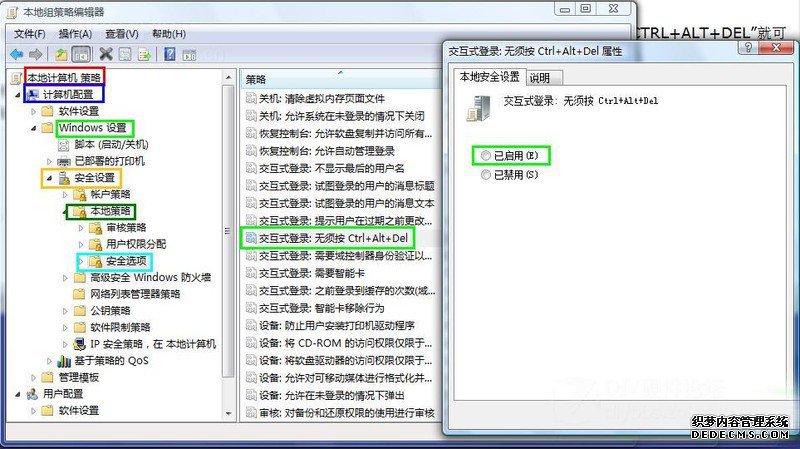Open Properties from the toolbar icon
Screen dimensions: 800x449
pos(125,54)
